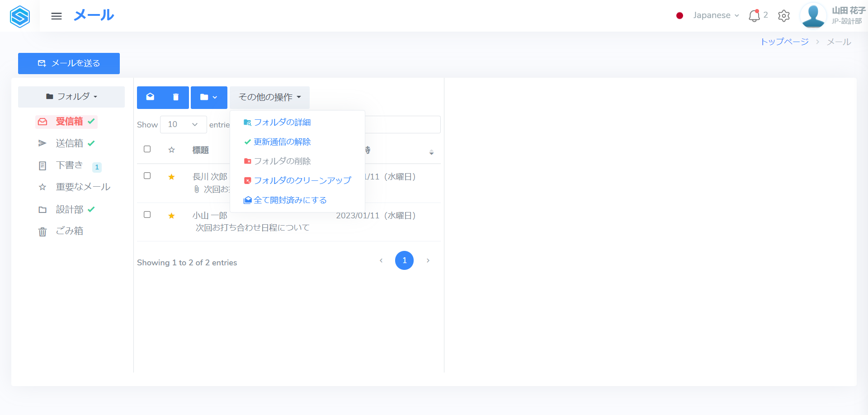Image resolution: width=868 pixels, height=415 pixels.
Task: Open the Show entries count dropdown
Action: [183, 124]
